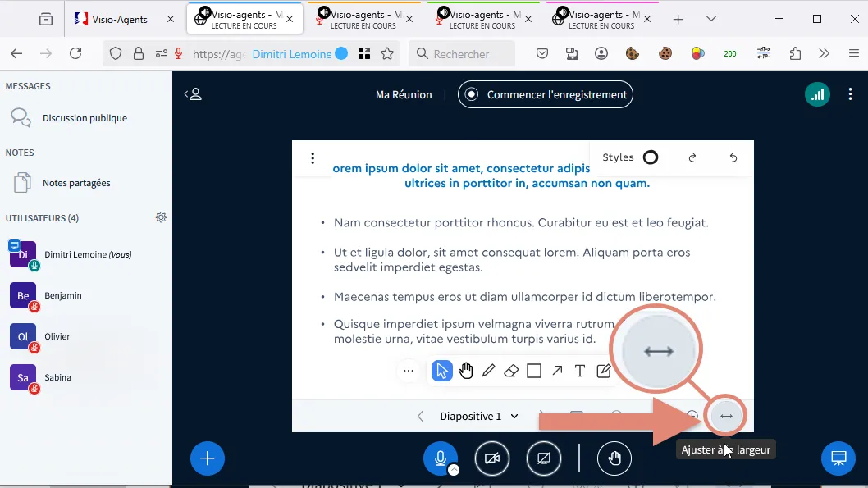
Task: Click the microphone permission icon in address bar
Action: pyautogui.click(x=178, y=53)
